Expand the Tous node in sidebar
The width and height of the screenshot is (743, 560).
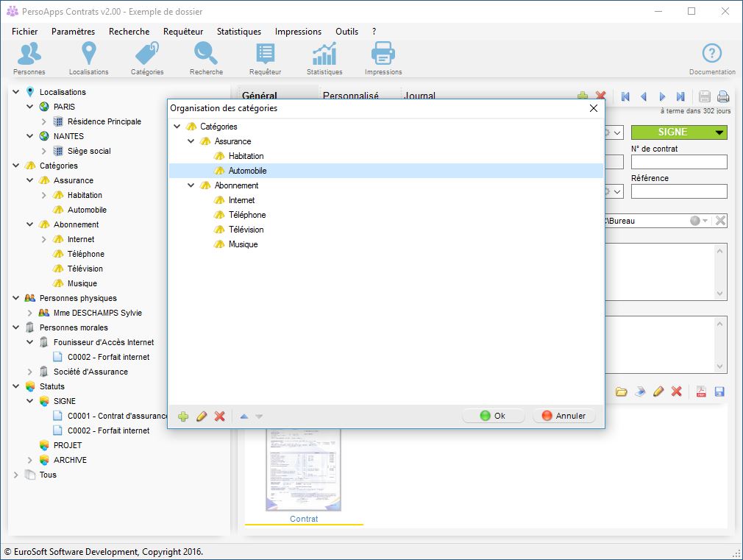point(16,475)
